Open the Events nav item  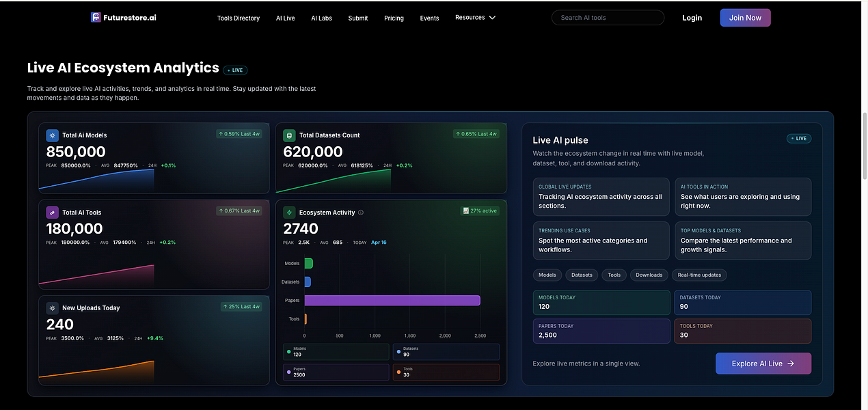(429, 18)
